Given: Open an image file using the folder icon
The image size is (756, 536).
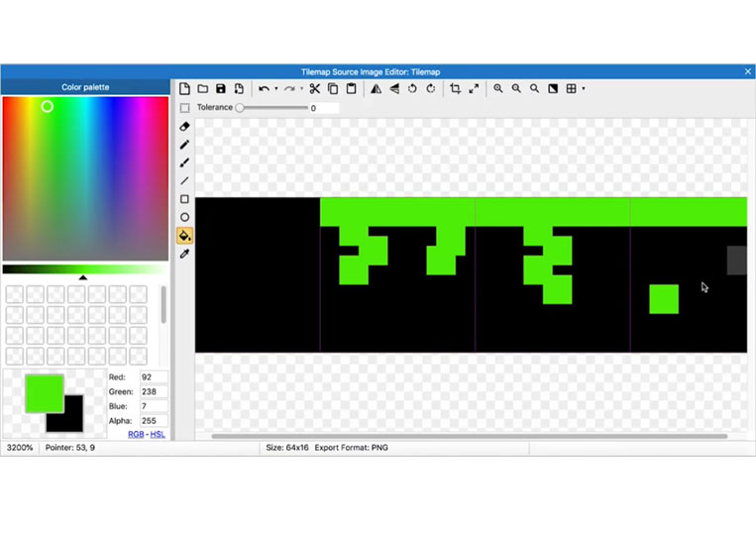Looking at the screenshot, I should tap(203, 89).
